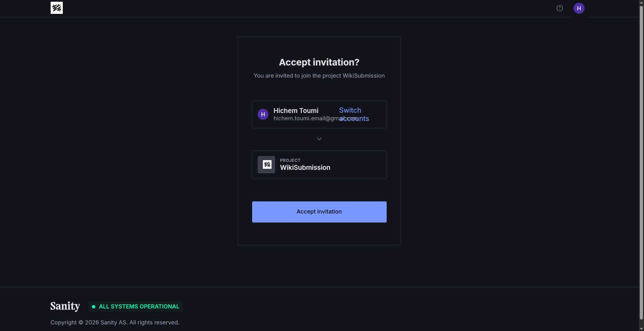Click the WikiSubmission project icon
The image size is (644, 331).
pos(266,164)
